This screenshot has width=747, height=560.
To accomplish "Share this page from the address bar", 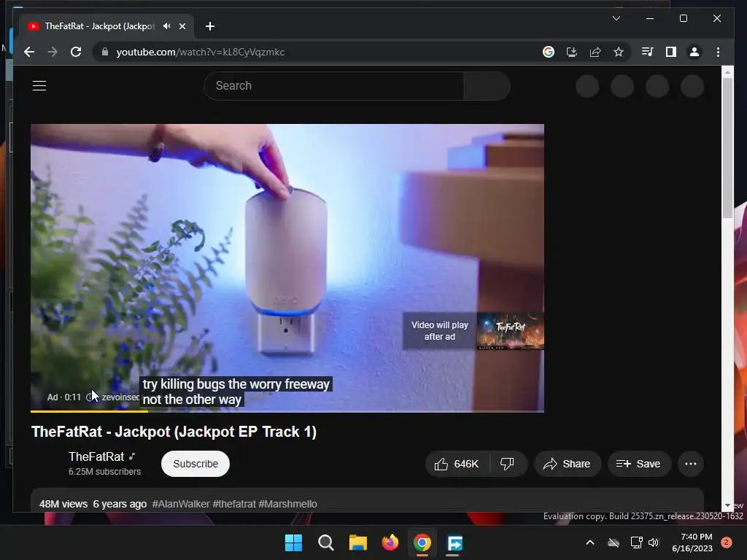I will [x=595, y=52].
